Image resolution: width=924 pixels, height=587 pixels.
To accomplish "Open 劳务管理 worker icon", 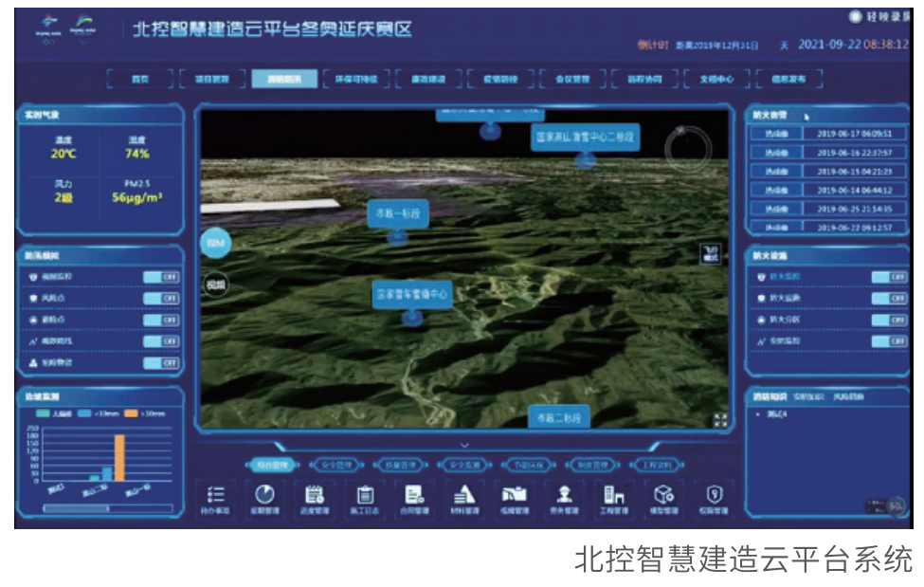I will coord(564,494).
